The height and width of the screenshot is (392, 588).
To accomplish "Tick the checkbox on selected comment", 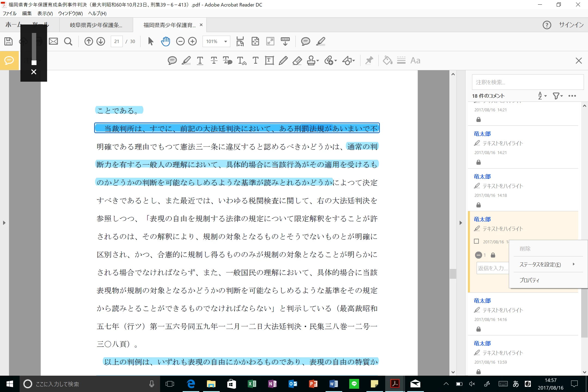I will tap(476, 241).
